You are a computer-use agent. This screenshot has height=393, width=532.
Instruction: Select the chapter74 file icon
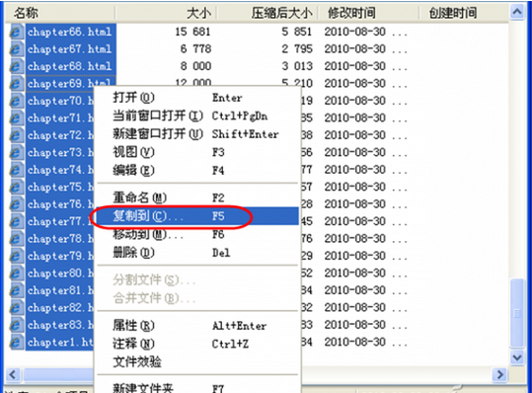(16, 170)
